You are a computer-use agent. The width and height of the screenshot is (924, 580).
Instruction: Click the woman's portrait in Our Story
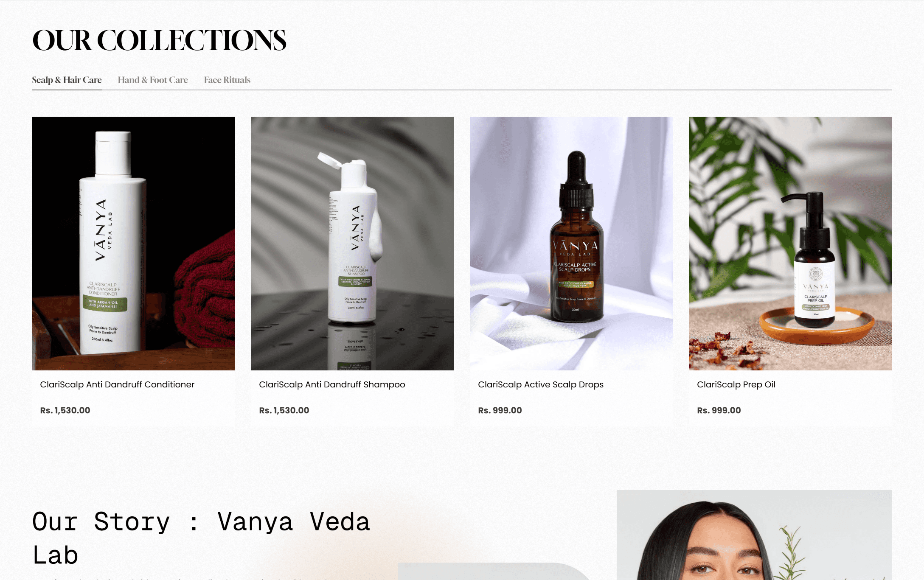coord(754,535)
